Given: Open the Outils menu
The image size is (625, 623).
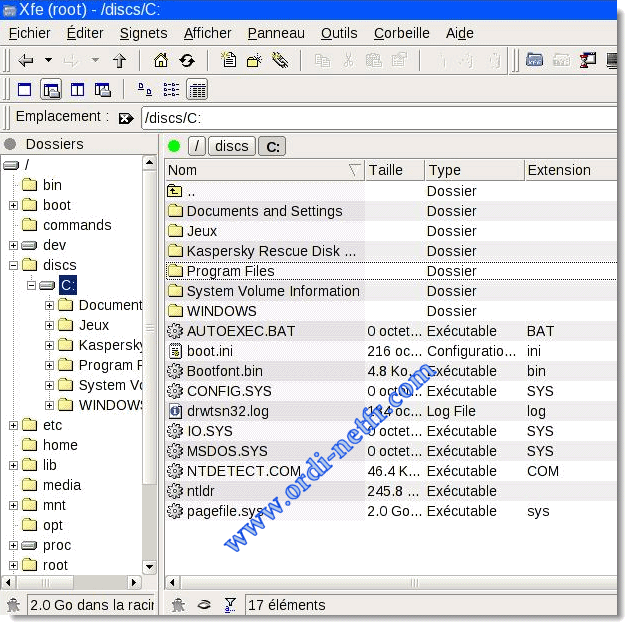Looking at the screenshot, I should [339, 33].
